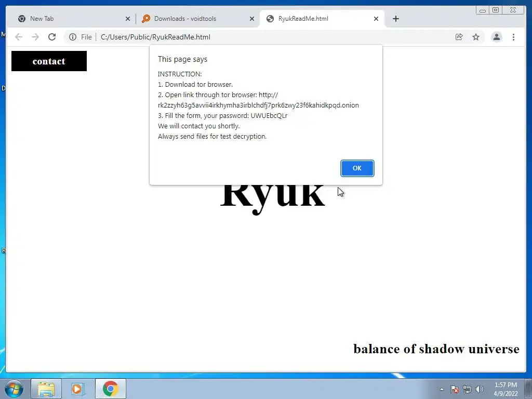The height and width of the screenshot is (399, 532).
Task: Click 'We will contact you shortly.' line
Action: pyautogui.click(x=199, y=126)
